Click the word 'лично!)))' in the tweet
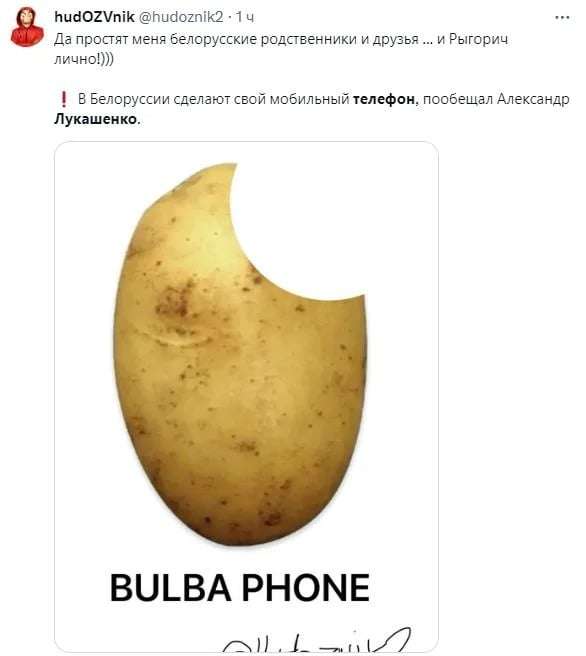 pyautogui.click(x=84, y=59)
